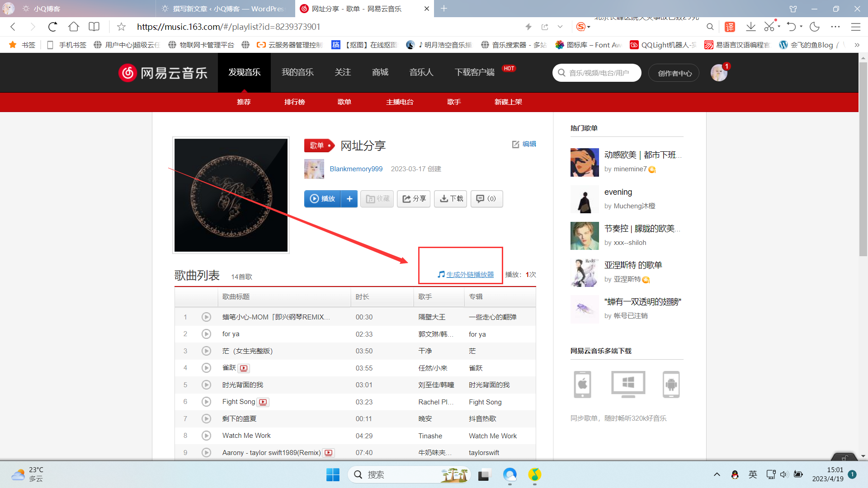Bookmark page with star icon

(121, 27)
